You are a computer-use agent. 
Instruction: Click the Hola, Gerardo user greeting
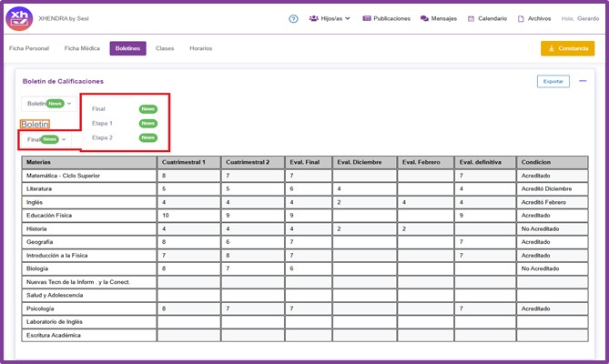pos(581,18)
